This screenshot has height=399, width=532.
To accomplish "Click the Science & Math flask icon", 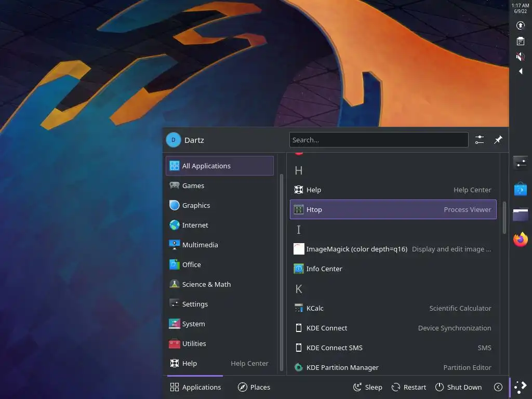I will pyautogui.click(x=175, y=284).
